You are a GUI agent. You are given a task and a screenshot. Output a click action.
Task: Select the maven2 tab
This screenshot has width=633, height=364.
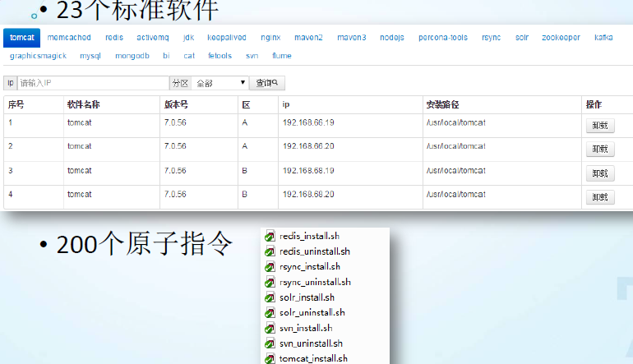tap(308, 38)
